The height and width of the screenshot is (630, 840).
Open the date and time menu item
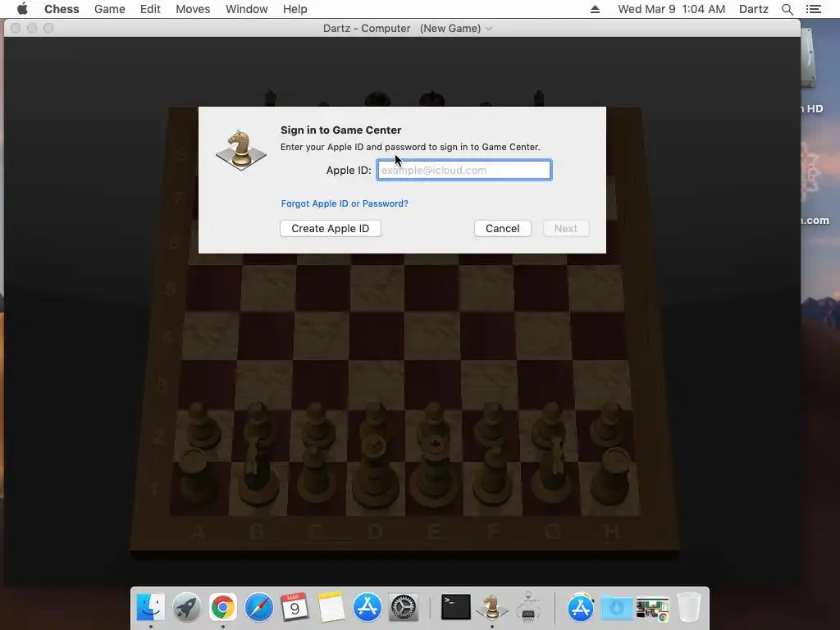pos(671,9)
